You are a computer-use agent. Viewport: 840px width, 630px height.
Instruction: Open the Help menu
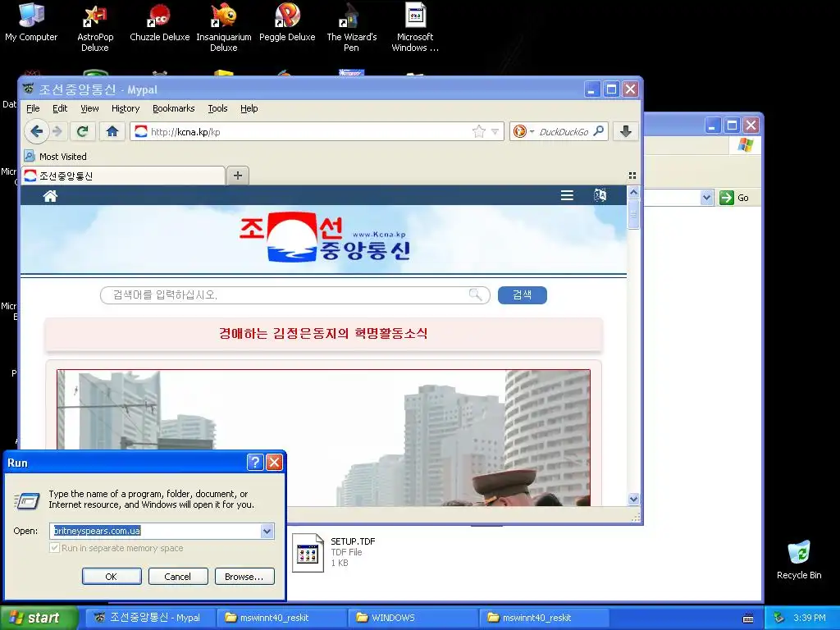[249, 108]
